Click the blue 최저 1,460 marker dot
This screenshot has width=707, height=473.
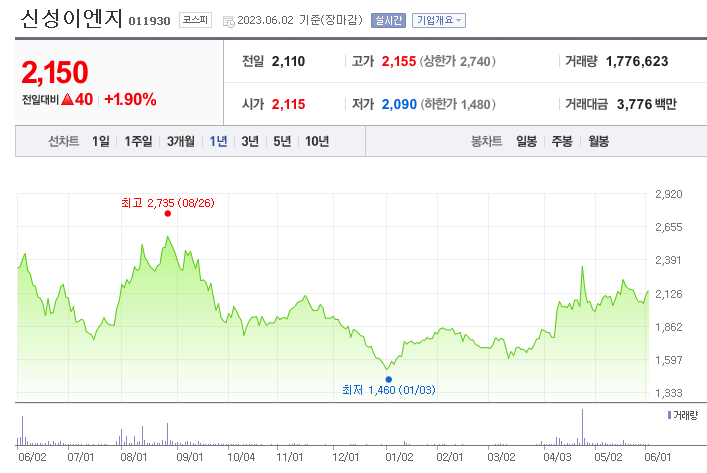[x=389, y=379]
